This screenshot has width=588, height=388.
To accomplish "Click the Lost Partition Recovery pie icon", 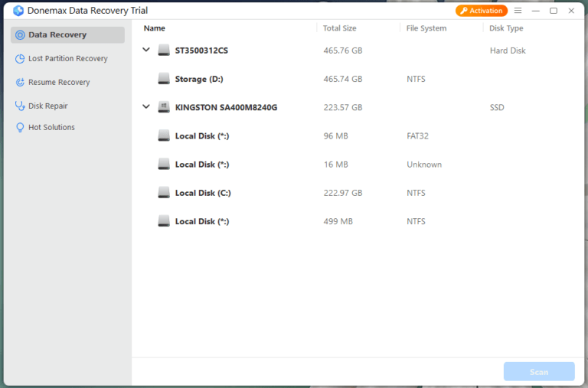I will tap(20, 59).
